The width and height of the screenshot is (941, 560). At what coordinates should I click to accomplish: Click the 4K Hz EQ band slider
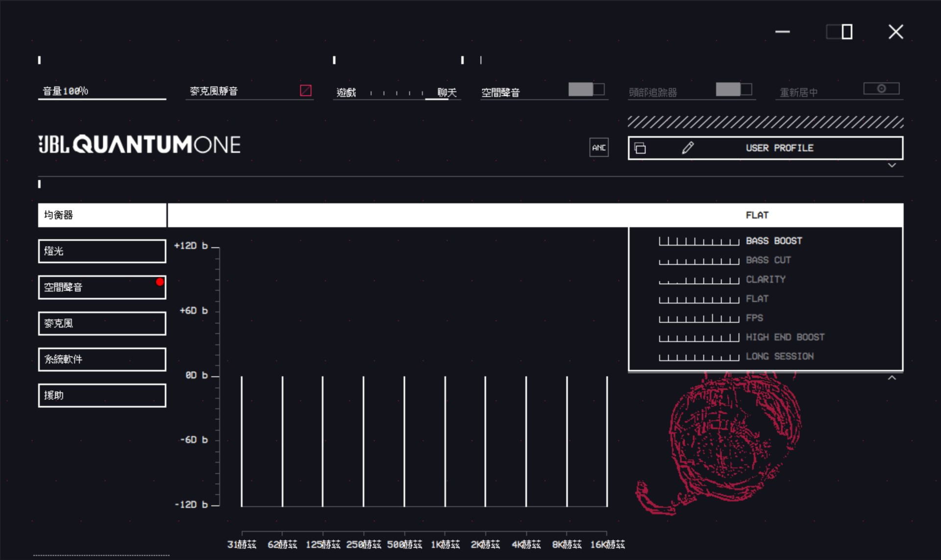tap(526, 441)
